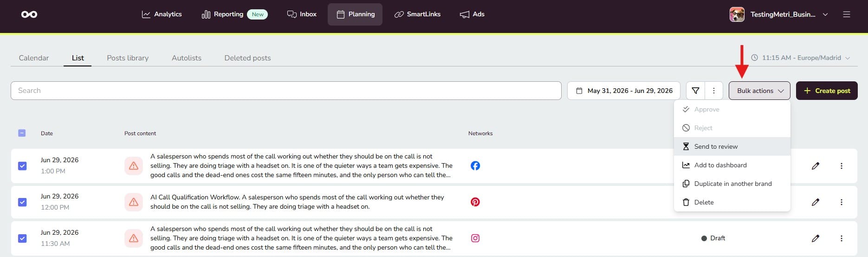
Task: Collapse the Bulk actions dropdown
Action: (x=759, y=91)
